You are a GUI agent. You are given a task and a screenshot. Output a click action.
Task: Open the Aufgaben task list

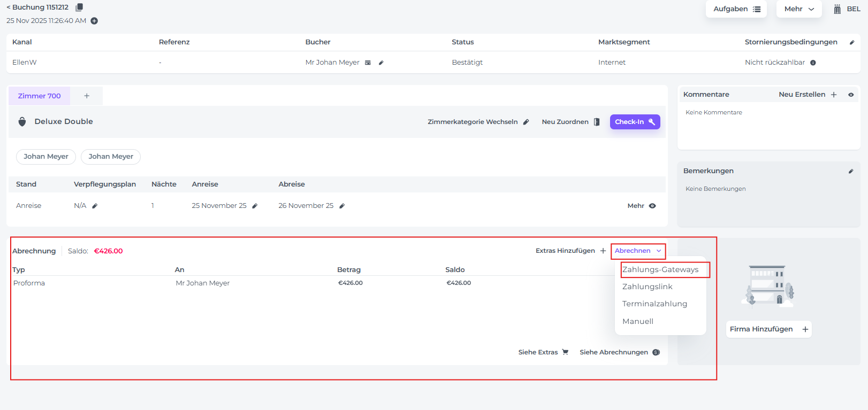(x=736, y=9)
